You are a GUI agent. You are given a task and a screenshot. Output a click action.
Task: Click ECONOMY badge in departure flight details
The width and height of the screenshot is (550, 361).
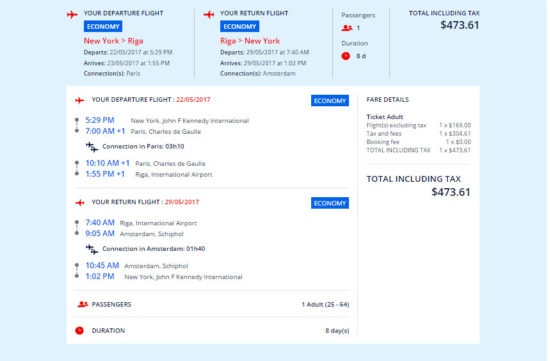click(330, 101)
